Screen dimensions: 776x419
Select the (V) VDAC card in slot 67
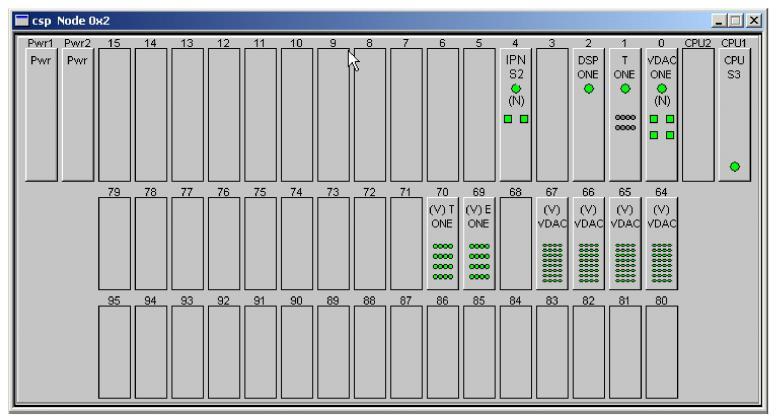click(552, 243)
